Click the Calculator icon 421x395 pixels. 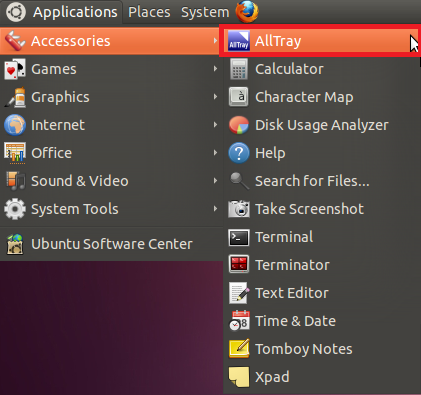click(239, 69)
